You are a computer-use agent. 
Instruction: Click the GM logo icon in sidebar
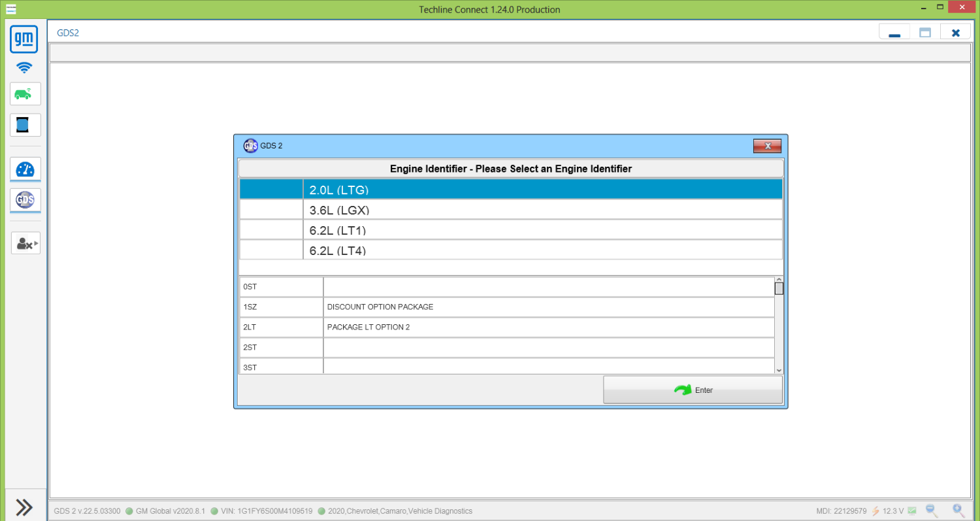tap(24, 40)
